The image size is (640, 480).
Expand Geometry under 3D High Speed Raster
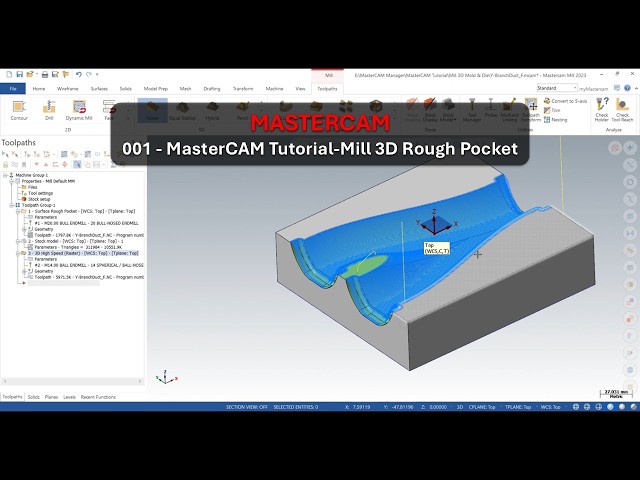click(24, 271)
